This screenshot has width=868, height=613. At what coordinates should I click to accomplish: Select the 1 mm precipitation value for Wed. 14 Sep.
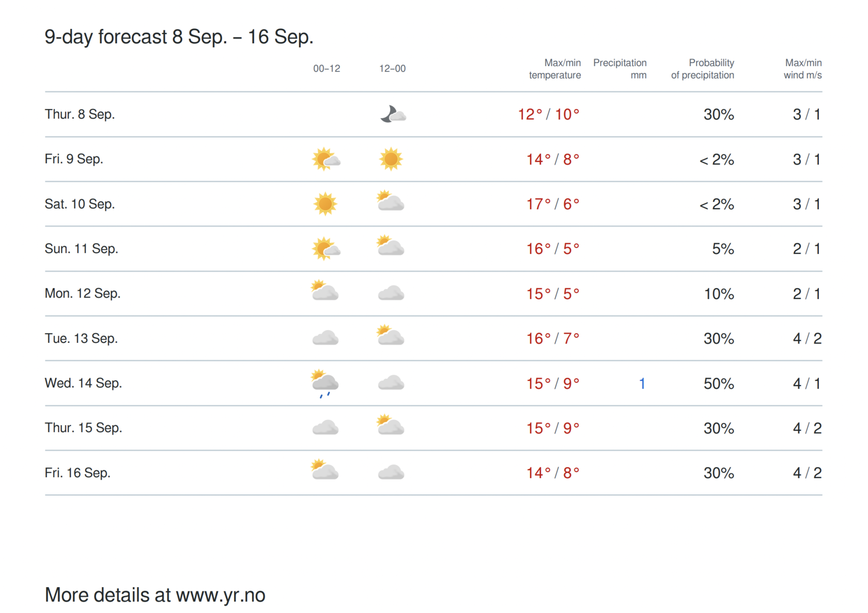click(x=642, y=384)
